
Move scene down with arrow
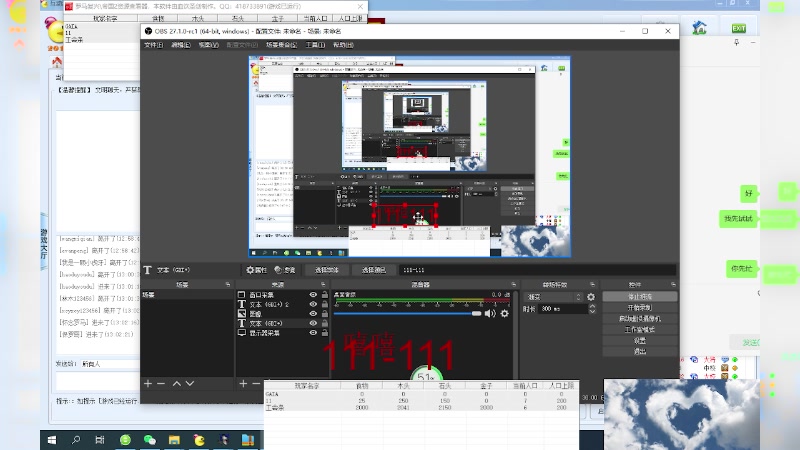[190, 383]
